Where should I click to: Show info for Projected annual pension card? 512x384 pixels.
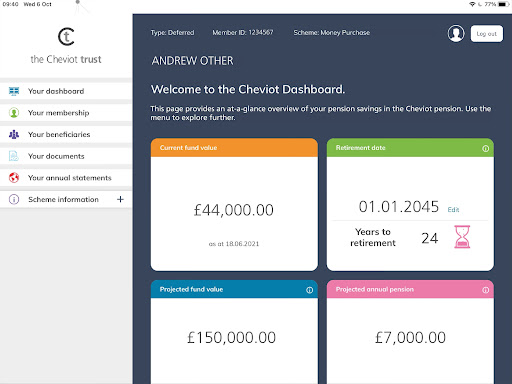click(486, 290)
